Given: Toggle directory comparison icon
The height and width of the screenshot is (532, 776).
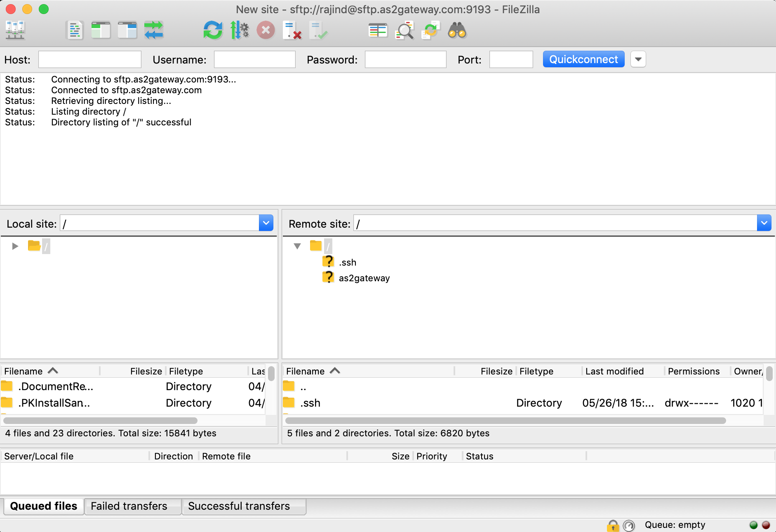Looking at the screenshot, I should (404, 31).
